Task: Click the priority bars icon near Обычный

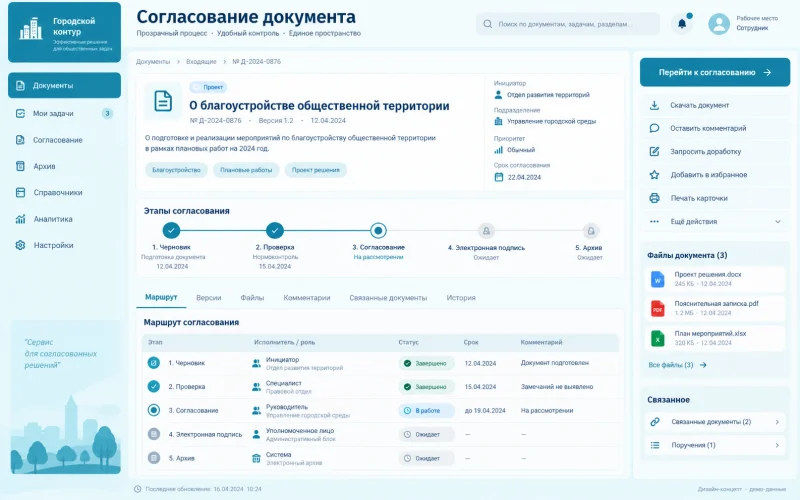Action: (498, 150)
